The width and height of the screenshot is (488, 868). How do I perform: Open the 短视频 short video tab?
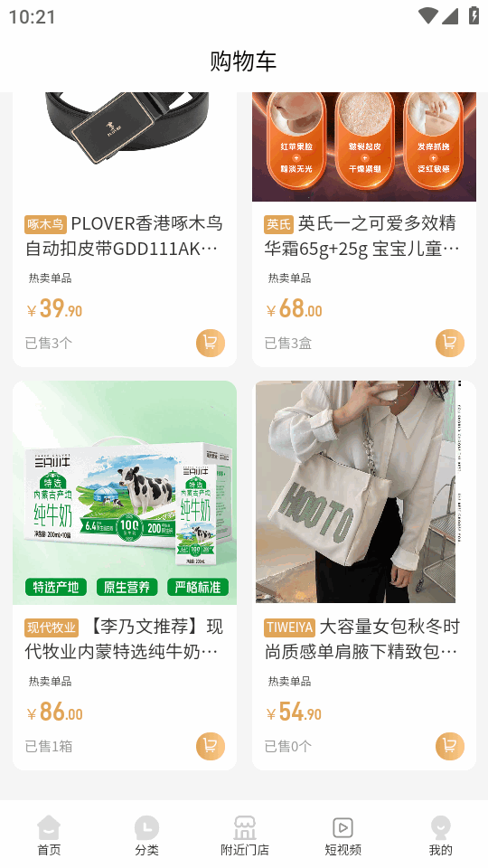pyautogui.click(x=343, y=835)
